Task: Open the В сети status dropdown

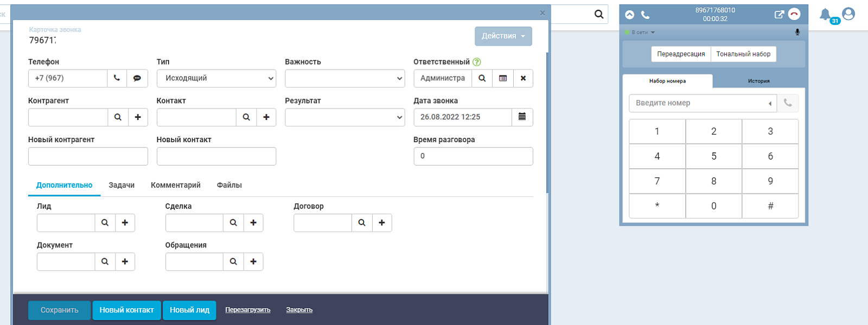Action: [640, 33]
